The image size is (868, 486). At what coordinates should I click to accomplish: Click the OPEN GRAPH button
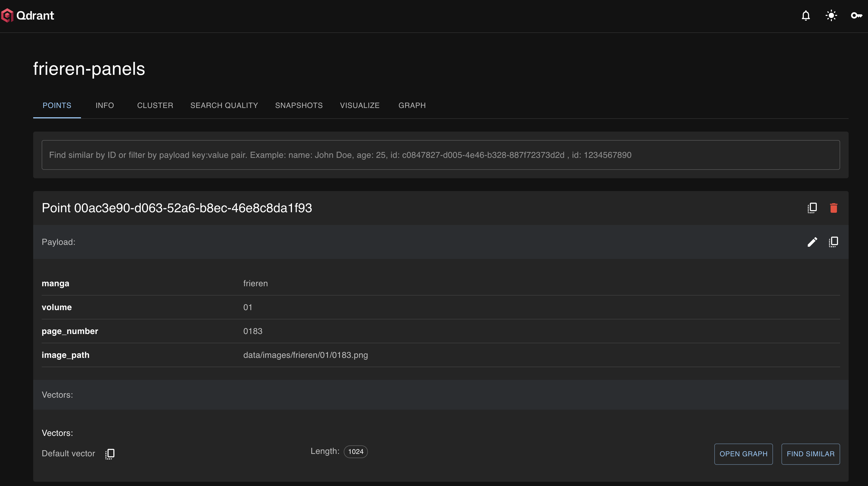tap(743, 454)
